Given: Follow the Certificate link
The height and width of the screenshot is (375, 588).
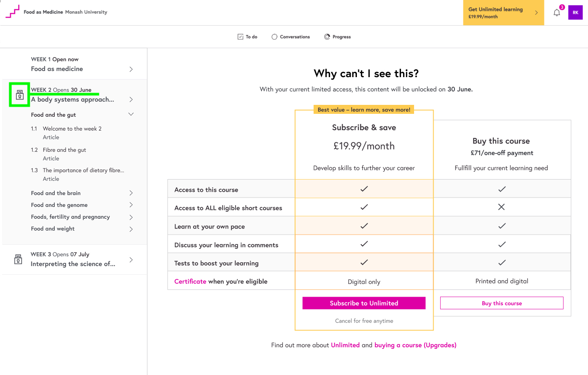Looking at the screenshot, I should click(x=190, y=282).
